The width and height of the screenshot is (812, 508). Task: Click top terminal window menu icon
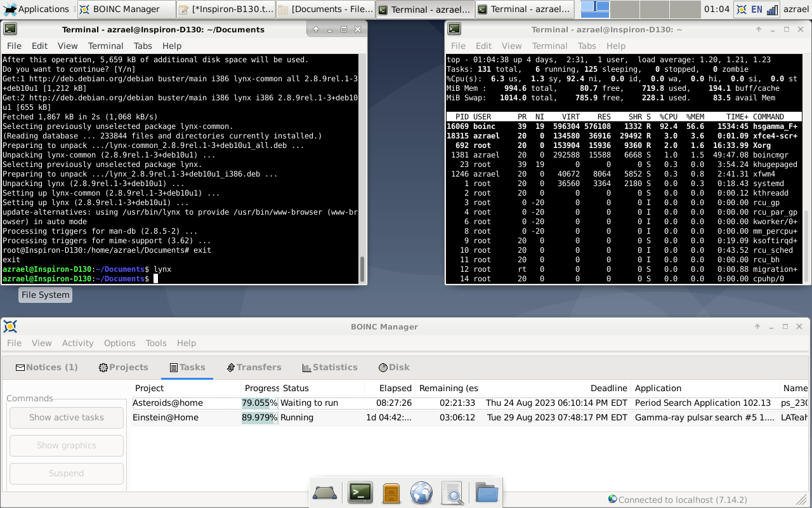tap(454, 29)
